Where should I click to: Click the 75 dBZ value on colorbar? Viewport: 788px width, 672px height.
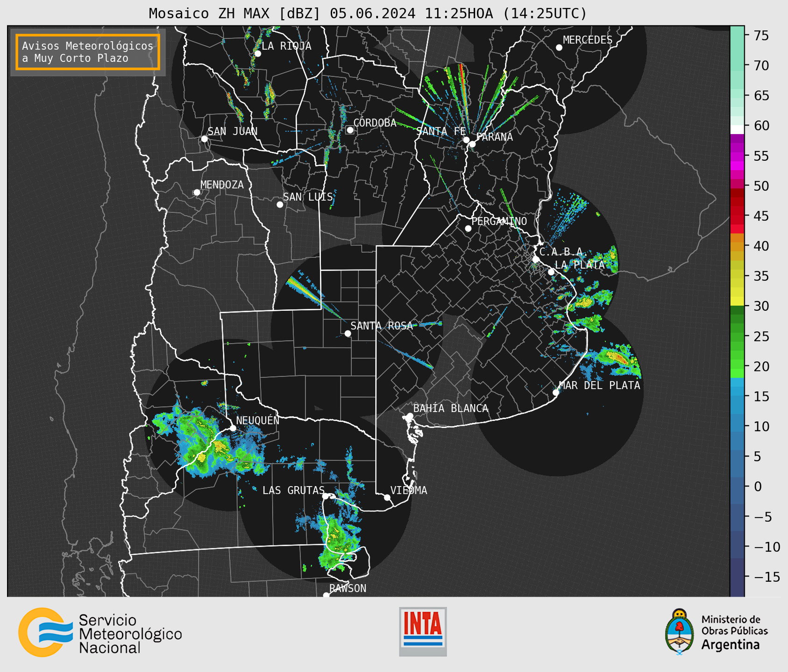[x=761, y=36]
